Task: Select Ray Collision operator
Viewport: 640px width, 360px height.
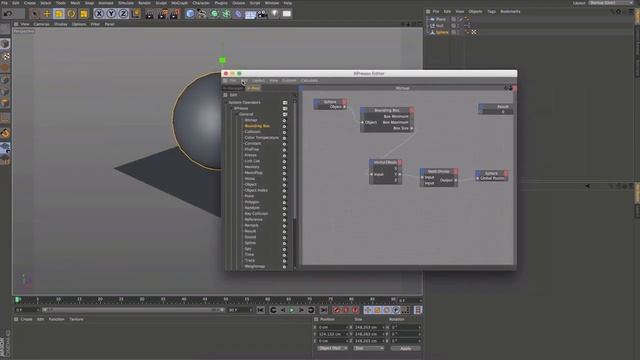Action: coord(256,213)
